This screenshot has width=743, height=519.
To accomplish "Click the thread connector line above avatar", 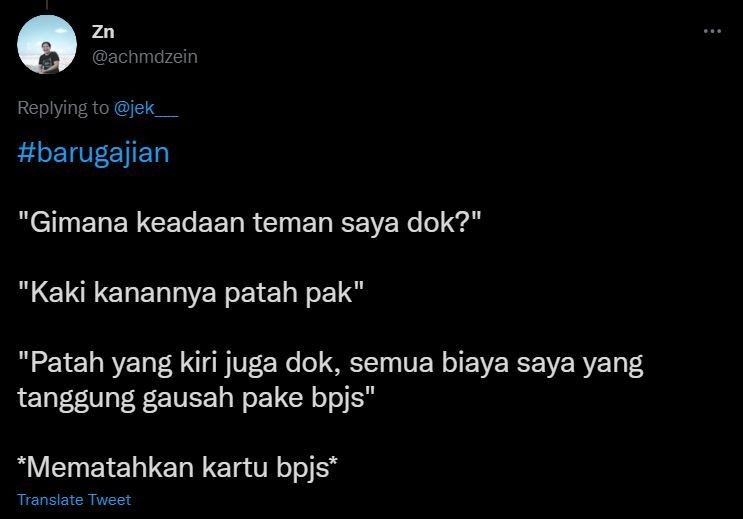I will click(x=47, y=5).
